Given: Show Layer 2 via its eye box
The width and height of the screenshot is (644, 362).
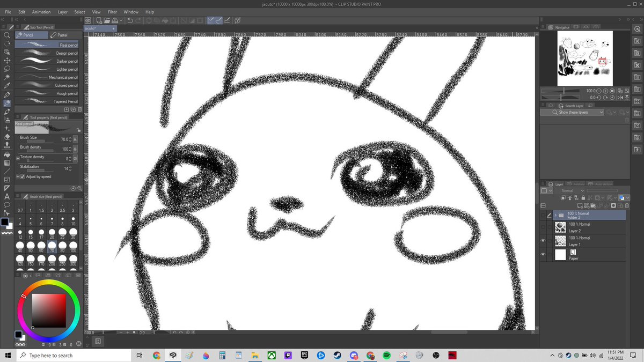Looking at the screenshot, I should pyautogui.click(x=543, y=227).
